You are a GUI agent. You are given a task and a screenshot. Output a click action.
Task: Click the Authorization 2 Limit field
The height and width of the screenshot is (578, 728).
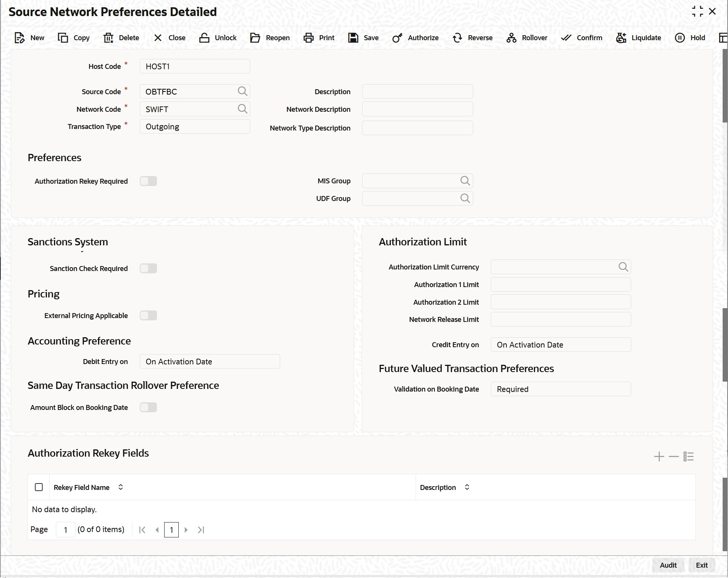pos(561,302)
